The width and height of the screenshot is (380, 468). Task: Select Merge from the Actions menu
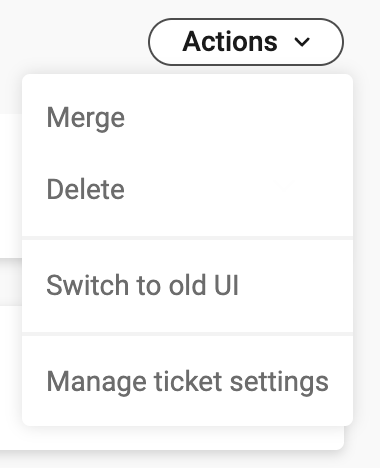187,118
